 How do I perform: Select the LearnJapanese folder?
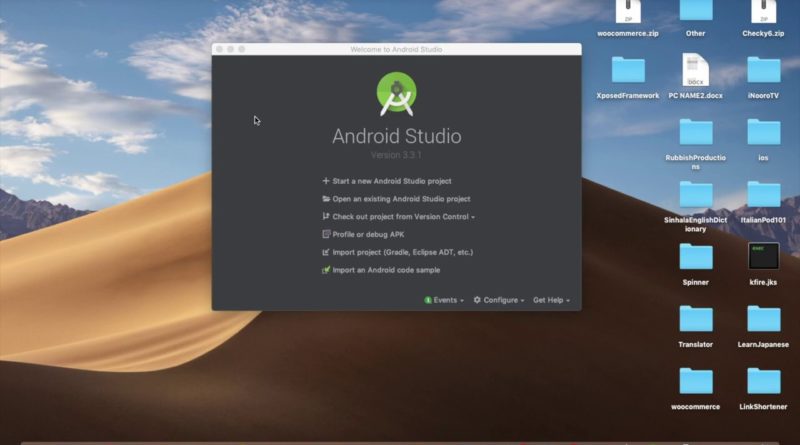click(x=763, y=327)
